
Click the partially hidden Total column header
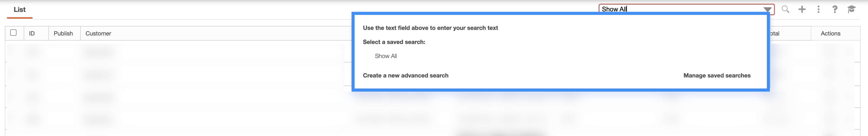[775, 34]
